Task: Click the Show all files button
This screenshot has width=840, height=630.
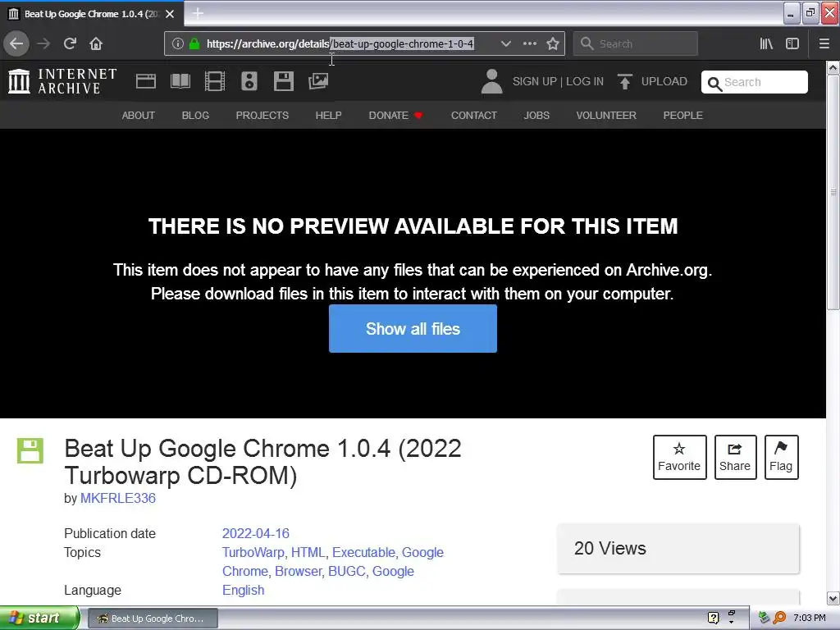Action: [x=413, y=328]
